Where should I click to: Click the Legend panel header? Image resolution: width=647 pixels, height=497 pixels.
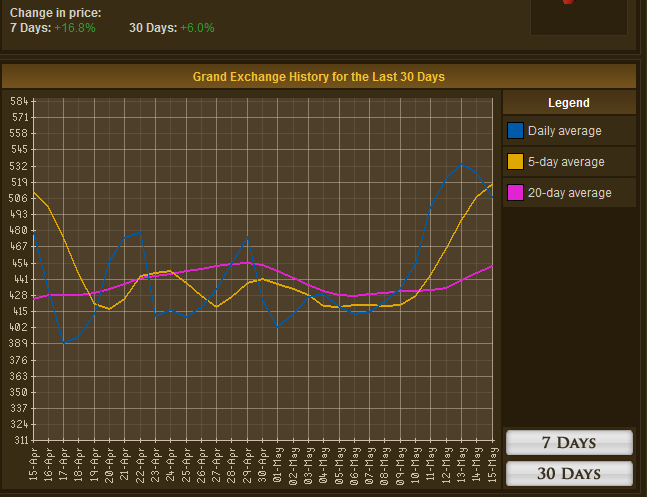click(x=569, y=102)
